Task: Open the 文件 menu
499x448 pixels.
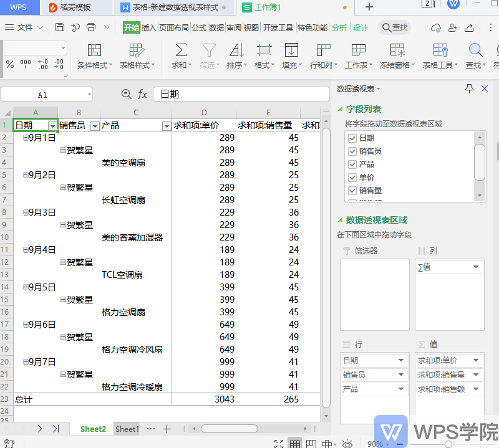Action: click(x=24, y=27)
